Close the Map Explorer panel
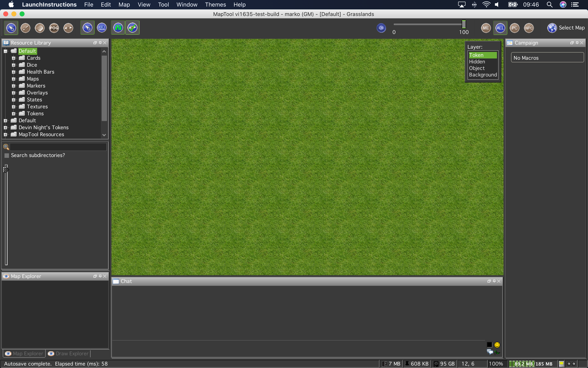The image size is (588, 368). [x=105, y=276]
